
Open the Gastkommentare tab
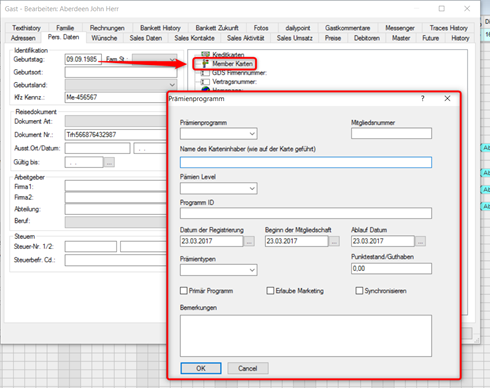click(347, 28)
